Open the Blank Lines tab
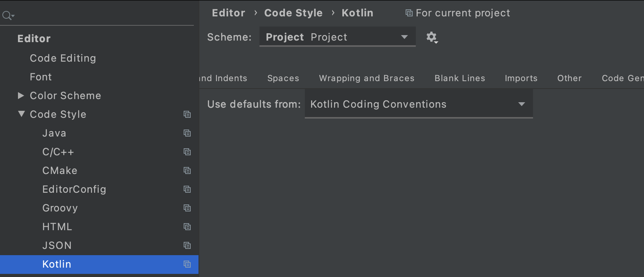 pos(460,78)
